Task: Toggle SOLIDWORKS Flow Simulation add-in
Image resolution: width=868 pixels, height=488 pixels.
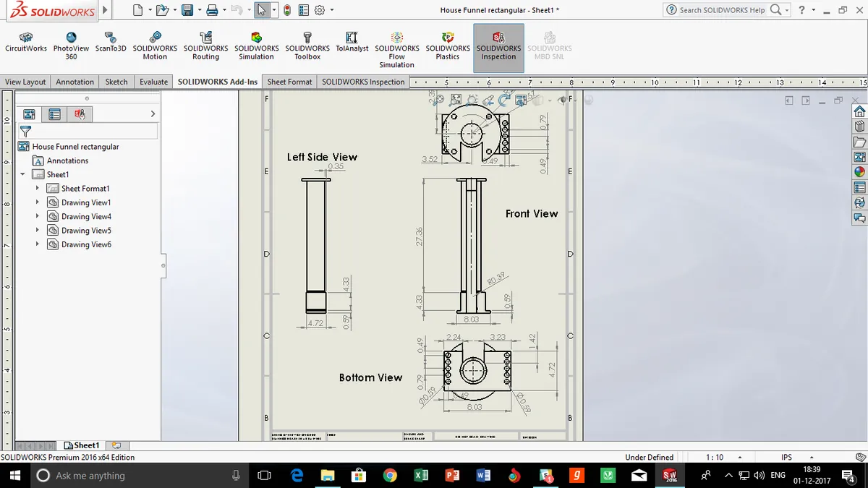Action: pos(397,49)
